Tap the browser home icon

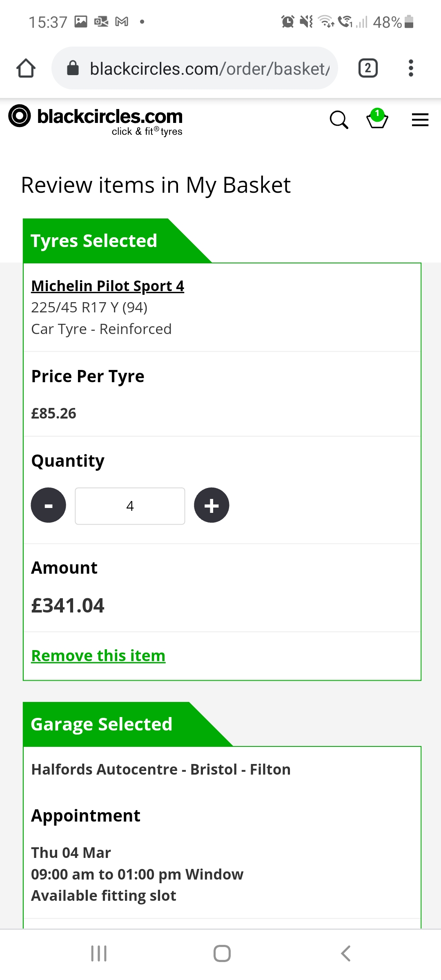26,68
